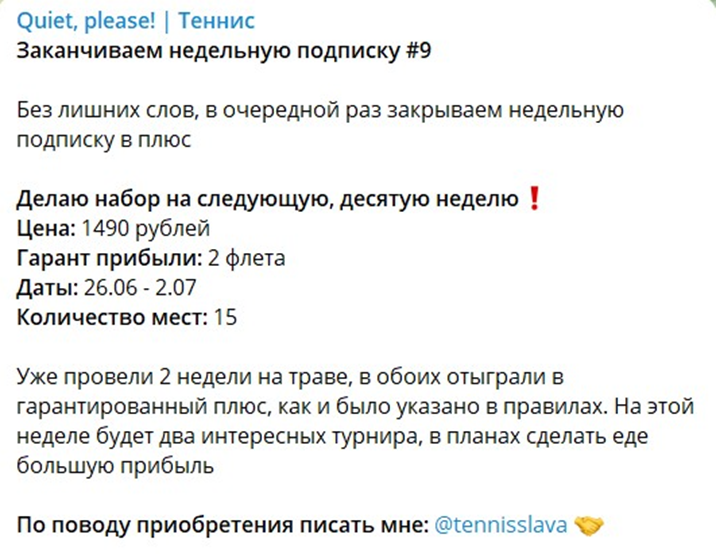Open the "Quiet, please! | Теннис" channel name

[136, 21]
